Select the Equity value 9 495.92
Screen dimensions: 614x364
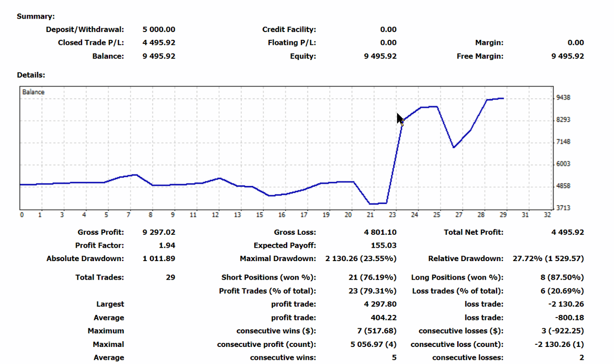[x=380, y=56]
